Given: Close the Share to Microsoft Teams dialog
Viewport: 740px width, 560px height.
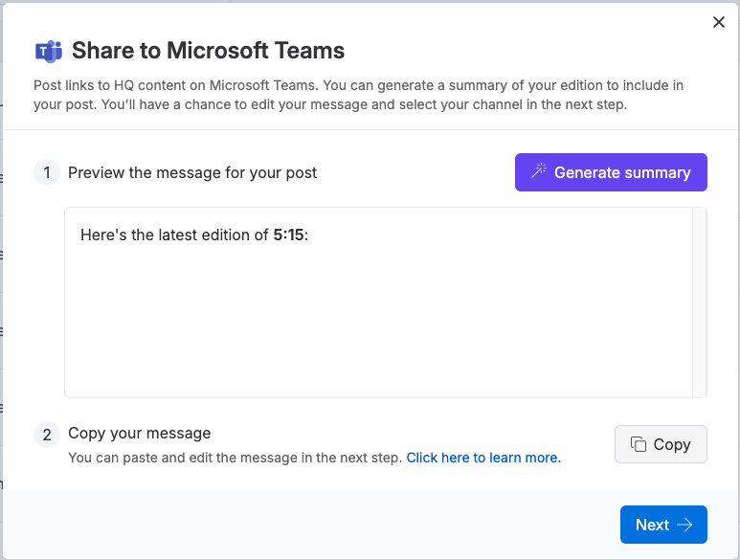Looking at the screenshot, I should click(x=718, y=22).
